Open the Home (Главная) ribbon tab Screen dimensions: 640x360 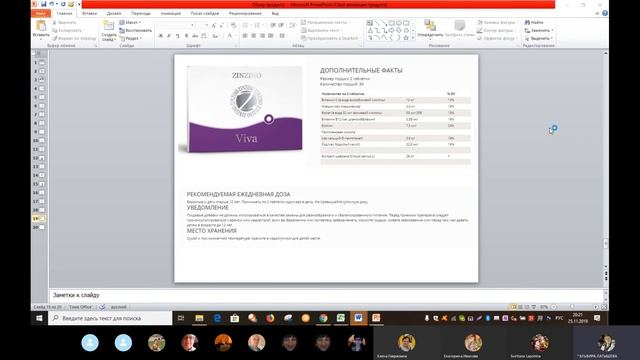(x=64, y=13)
